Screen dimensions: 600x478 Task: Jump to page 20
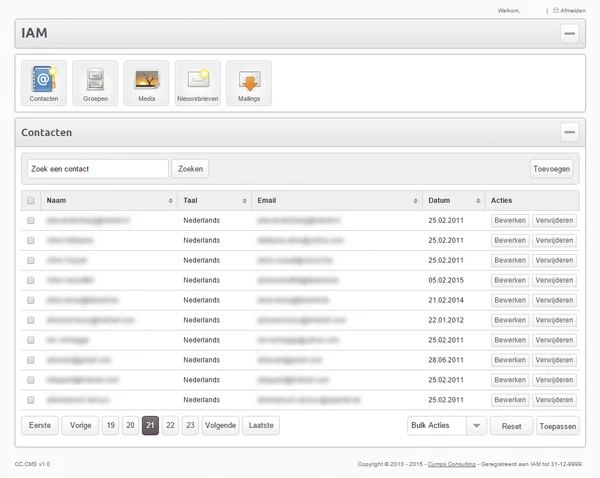coord(130,426)
